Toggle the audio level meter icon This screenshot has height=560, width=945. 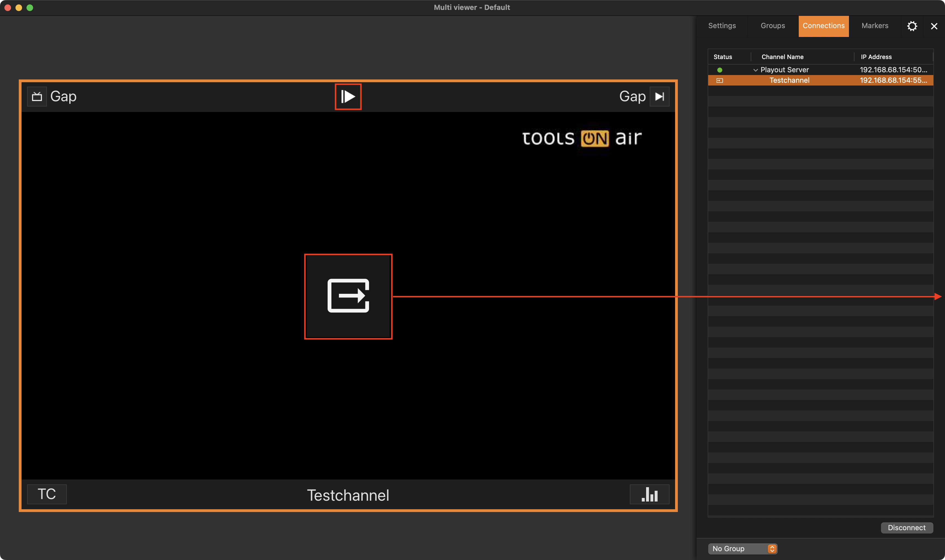coord(649,494)
